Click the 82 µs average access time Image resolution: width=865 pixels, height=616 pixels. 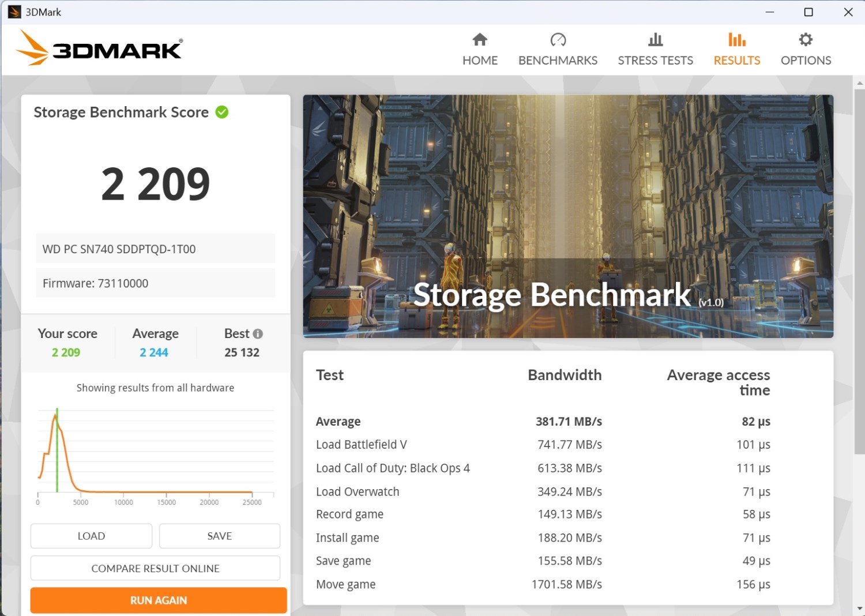[x=756, y=422]
